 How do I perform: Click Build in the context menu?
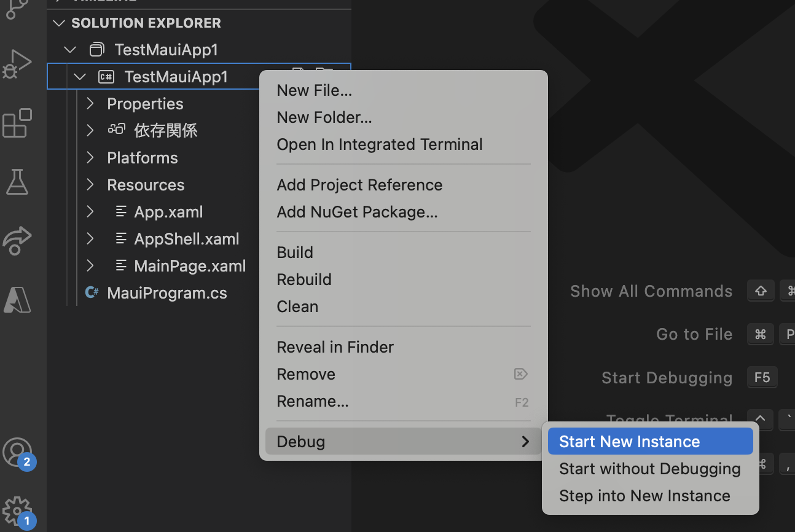(403, 252)
